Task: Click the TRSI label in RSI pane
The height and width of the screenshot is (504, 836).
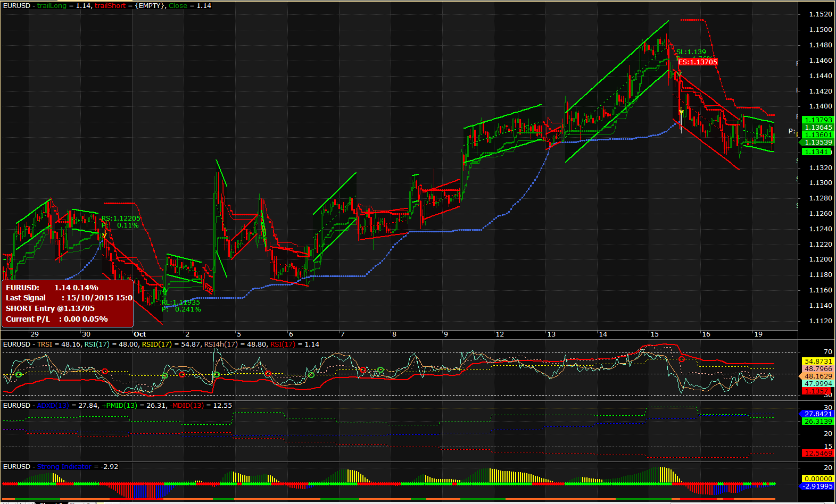Action: point(45,345)
